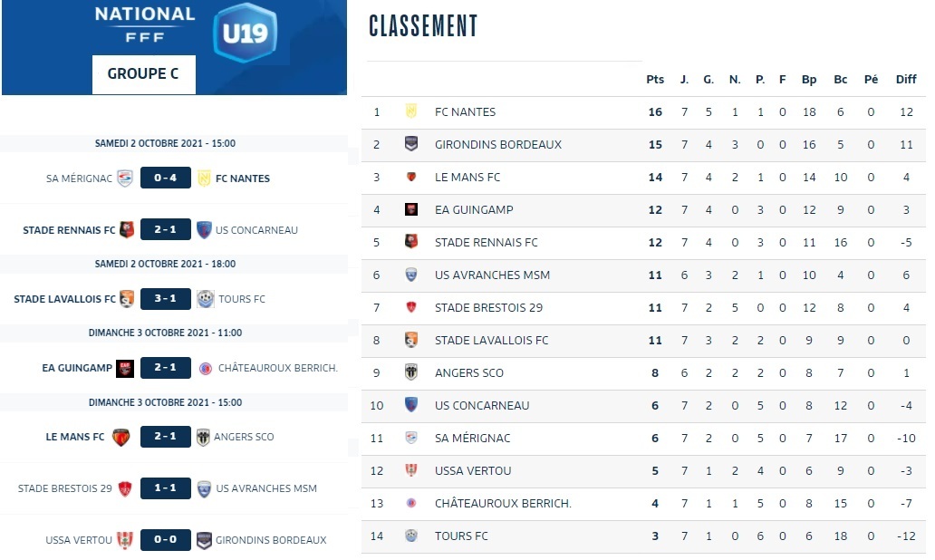Click the National FFF logo
The width and height of the screenshot is (935, 560).
point(145,24)
